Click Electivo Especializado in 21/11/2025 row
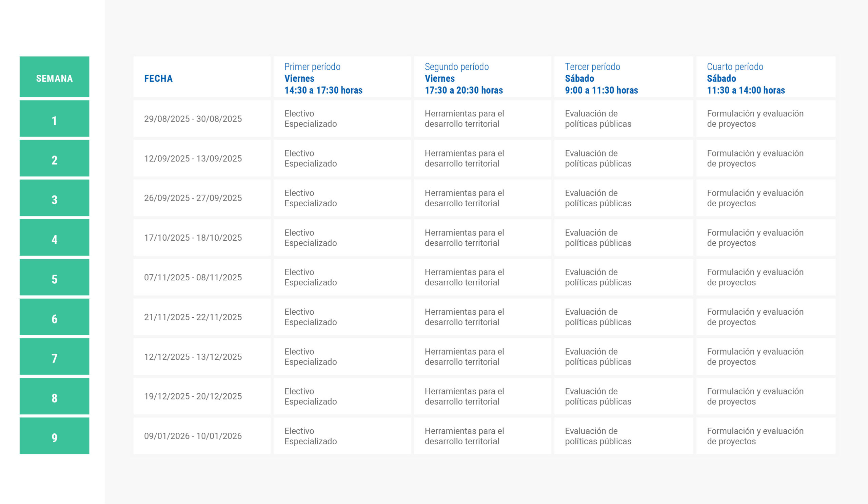This screenshot has height=504, width=868. coord(342,317)
